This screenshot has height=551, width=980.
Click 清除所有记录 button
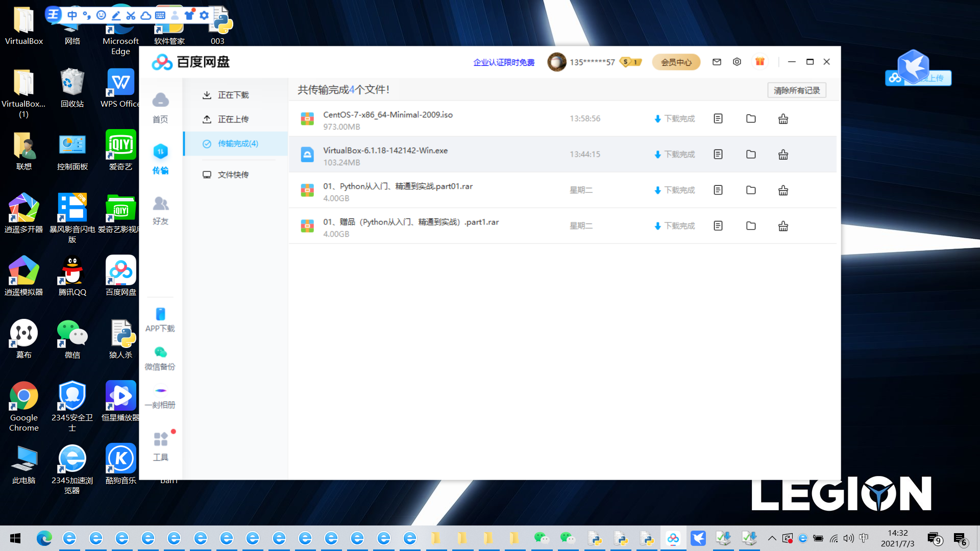pyautogui.click(x=797, y=90)
